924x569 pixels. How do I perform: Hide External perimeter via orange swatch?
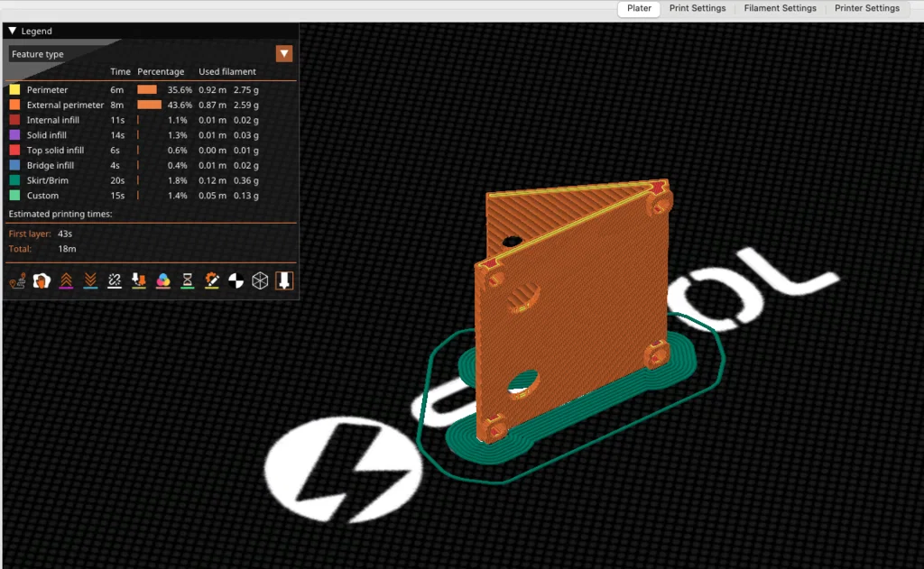[x=14, y=105]
